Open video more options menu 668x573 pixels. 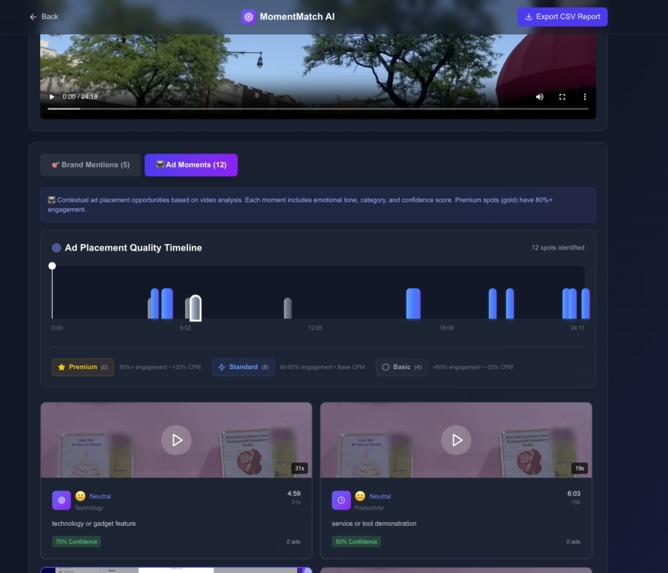point(584,97)
